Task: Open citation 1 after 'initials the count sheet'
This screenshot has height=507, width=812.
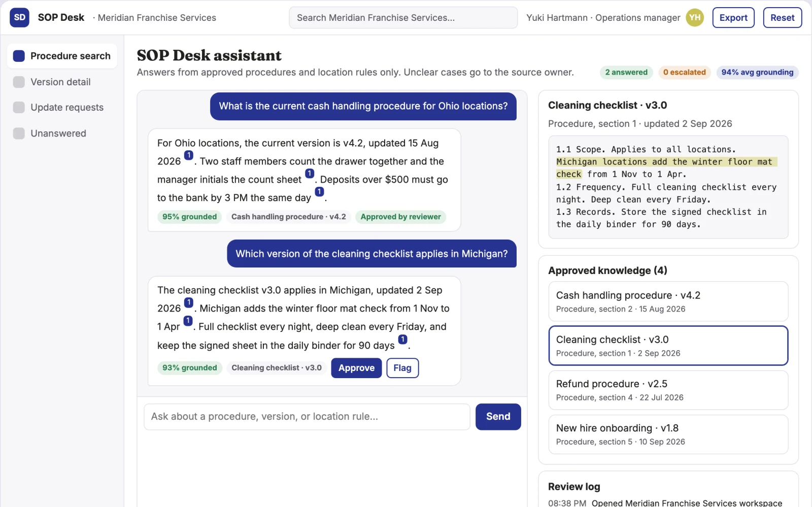Action: (x=310, y=174)
